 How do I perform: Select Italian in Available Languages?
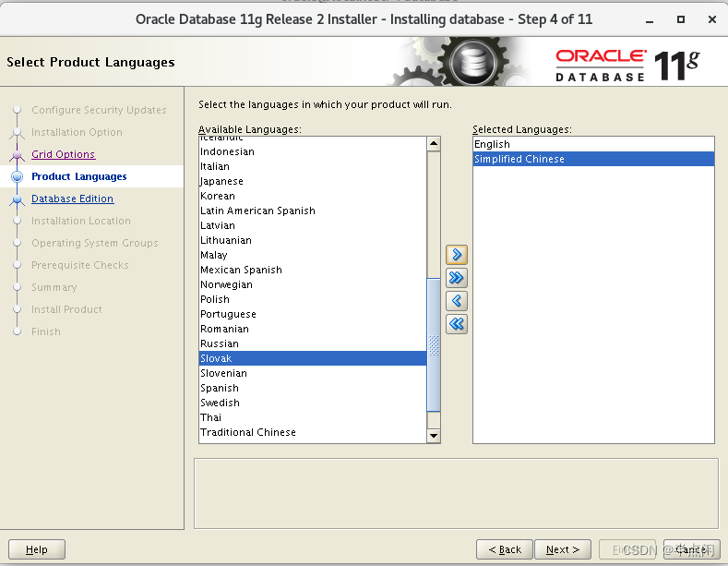[x=313, y=166]
